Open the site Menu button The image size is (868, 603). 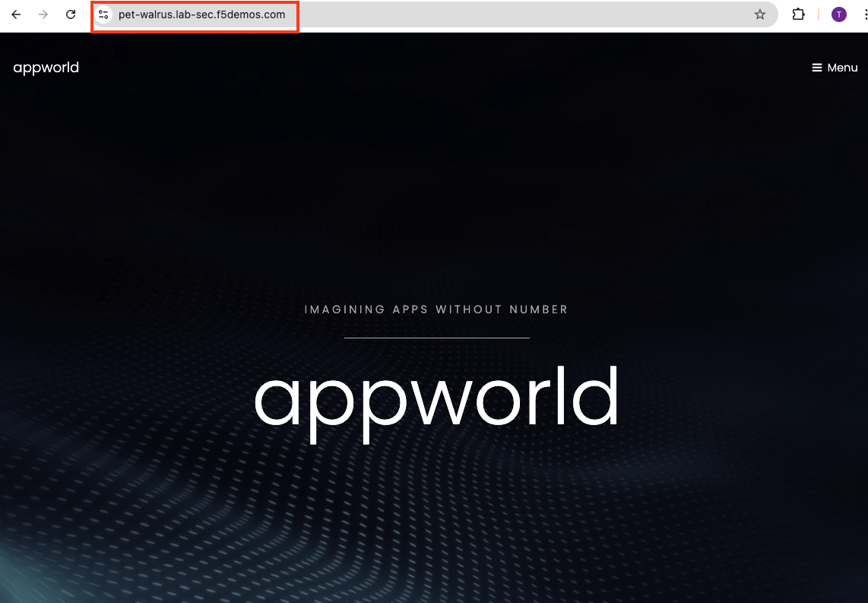(835, 68)
